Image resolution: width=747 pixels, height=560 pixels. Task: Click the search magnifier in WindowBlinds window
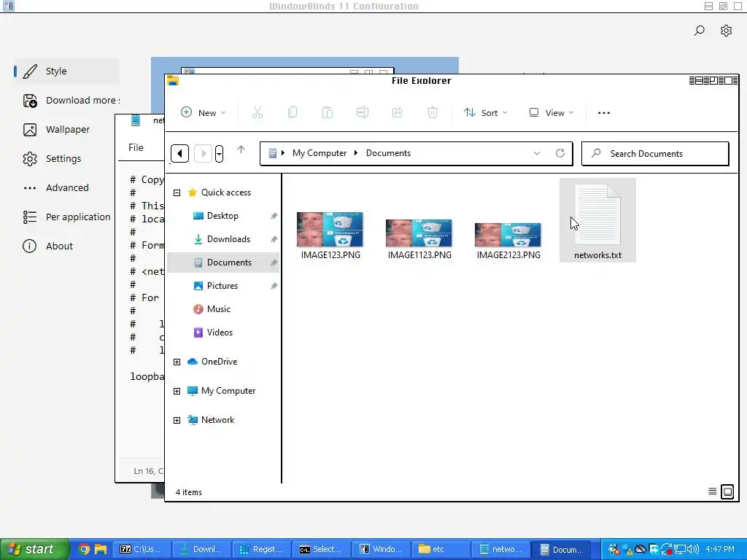pos(699,31)
